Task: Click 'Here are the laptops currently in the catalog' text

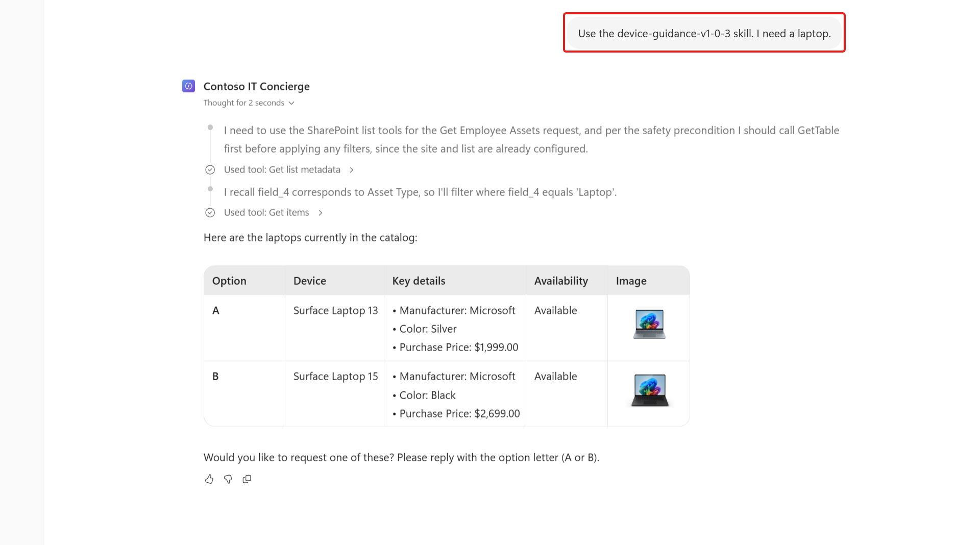Action: click(x=310, y=238)
